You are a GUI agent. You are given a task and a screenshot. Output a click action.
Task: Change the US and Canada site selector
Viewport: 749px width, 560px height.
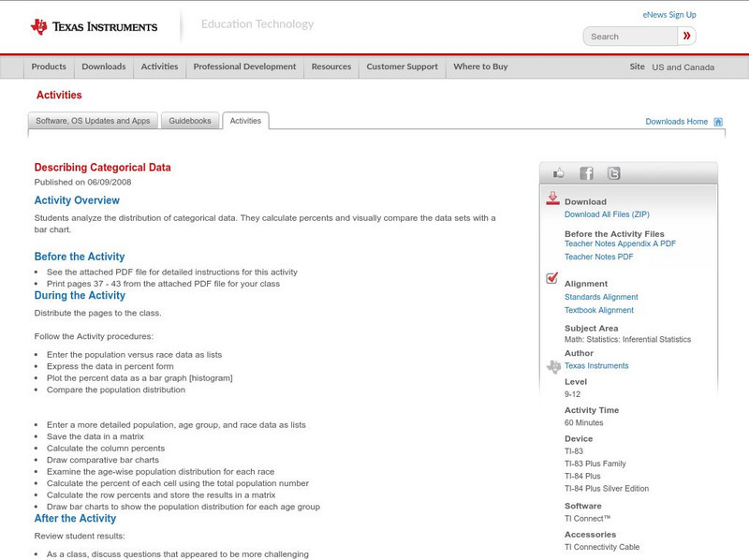click(683, 67)
